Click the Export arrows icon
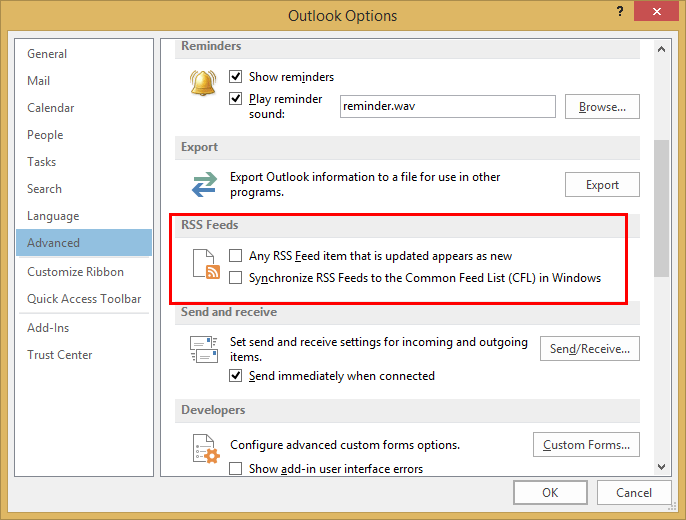 (x=204, y=185)
